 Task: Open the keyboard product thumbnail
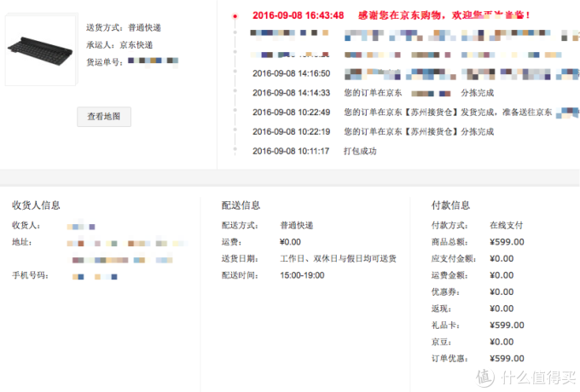point(40,50)
